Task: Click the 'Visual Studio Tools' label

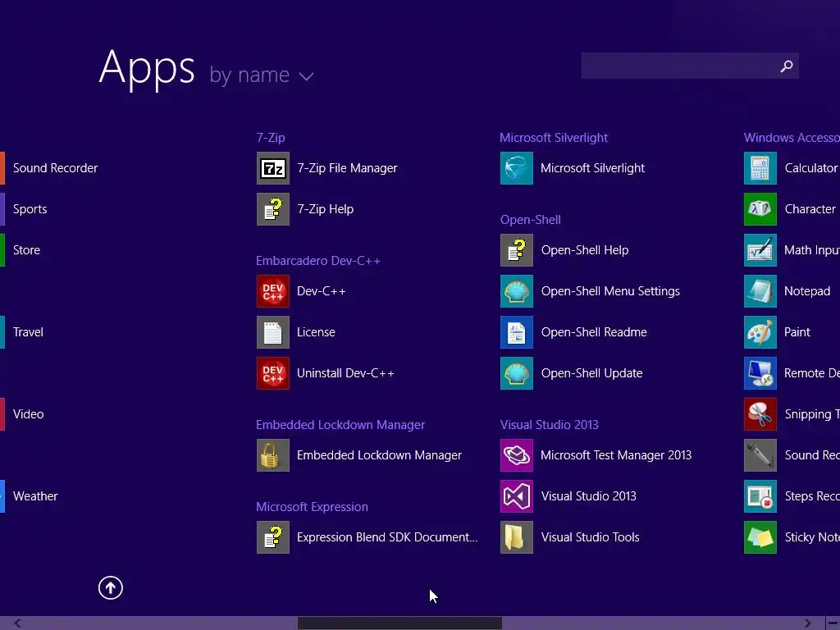Action: 590,537
